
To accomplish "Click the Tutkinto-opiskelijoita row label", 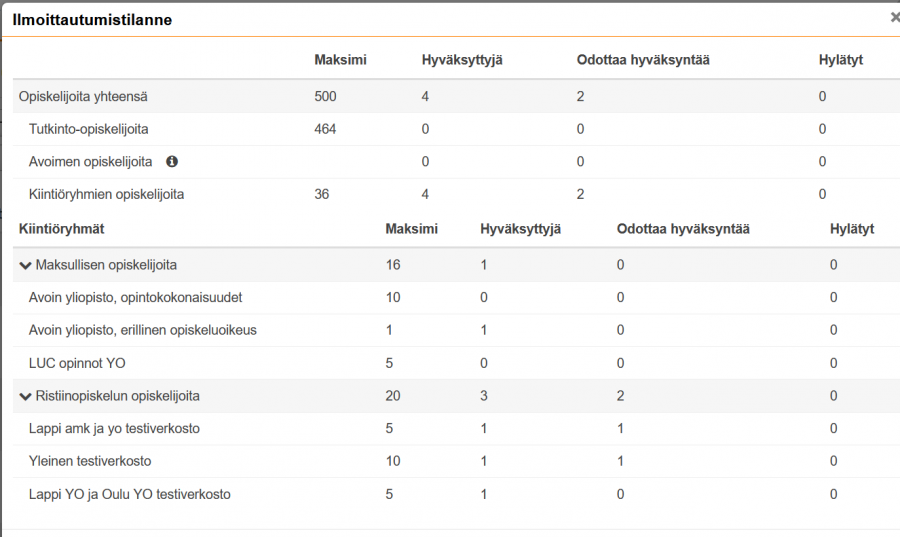I will click(89, 129).
